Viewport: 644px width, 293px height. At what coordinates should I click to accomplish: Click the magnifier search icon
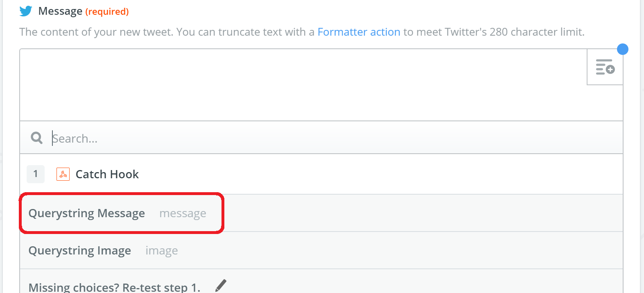[36, 138]
